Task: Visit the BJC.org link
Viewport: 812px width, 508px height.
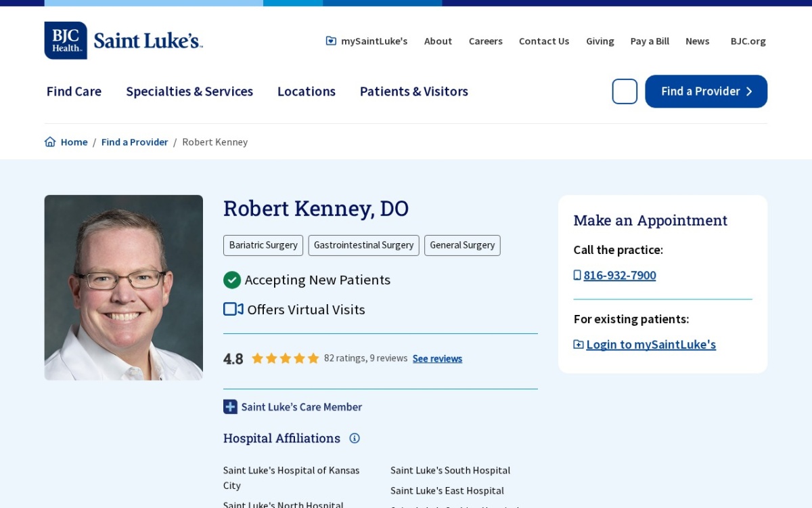Action: [748, 41]
